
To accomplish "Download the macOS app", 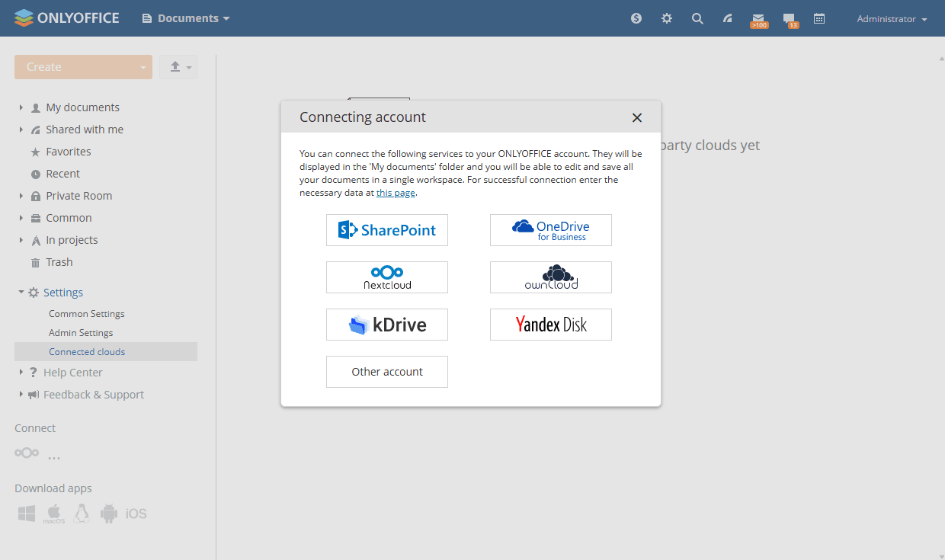I will 54,514.
